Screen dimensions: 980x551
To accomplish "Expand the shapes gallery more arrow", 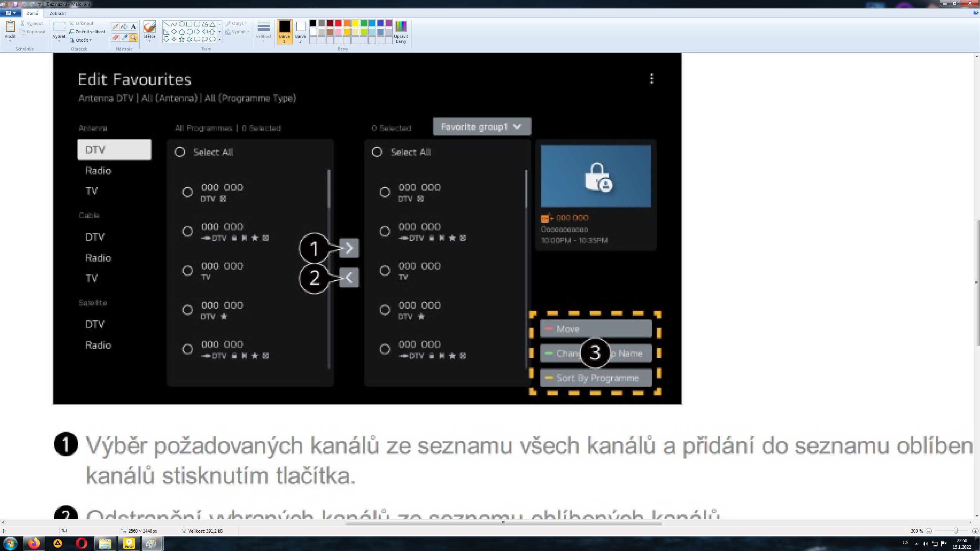I will click(219, 39).
